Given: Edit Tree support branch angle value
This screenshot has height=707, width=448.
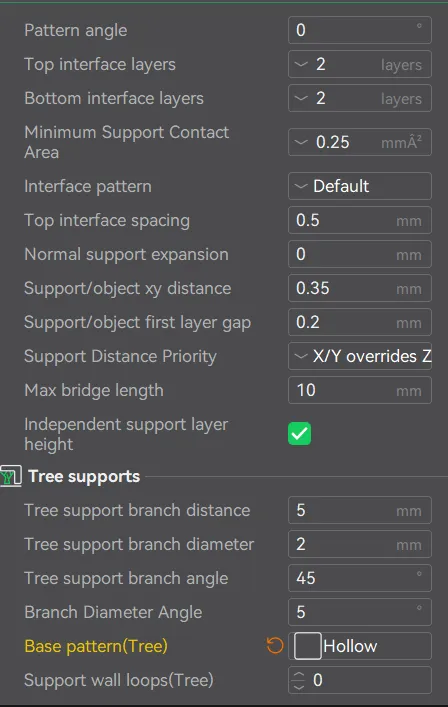Looking at the screenshot, I should pos(360,578).
